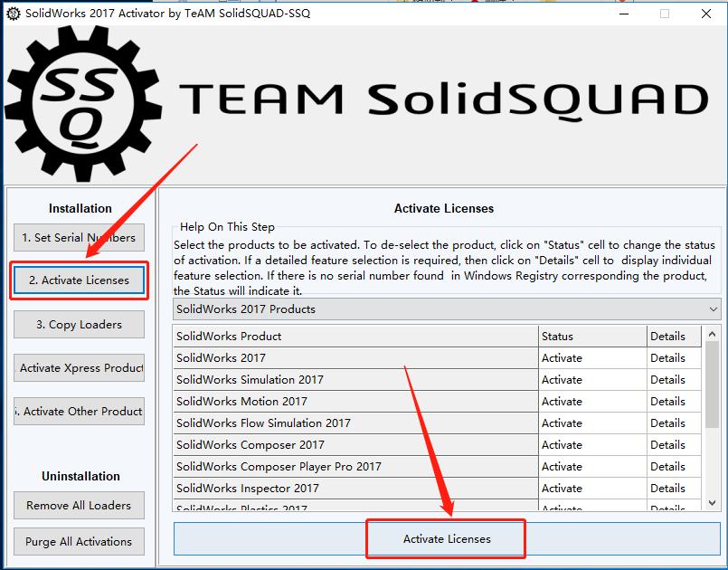Image resolution: width=728 pixels, height=570 pixels.
Task: Click "Purge All Activations"
Action: (x=79, y=541)
